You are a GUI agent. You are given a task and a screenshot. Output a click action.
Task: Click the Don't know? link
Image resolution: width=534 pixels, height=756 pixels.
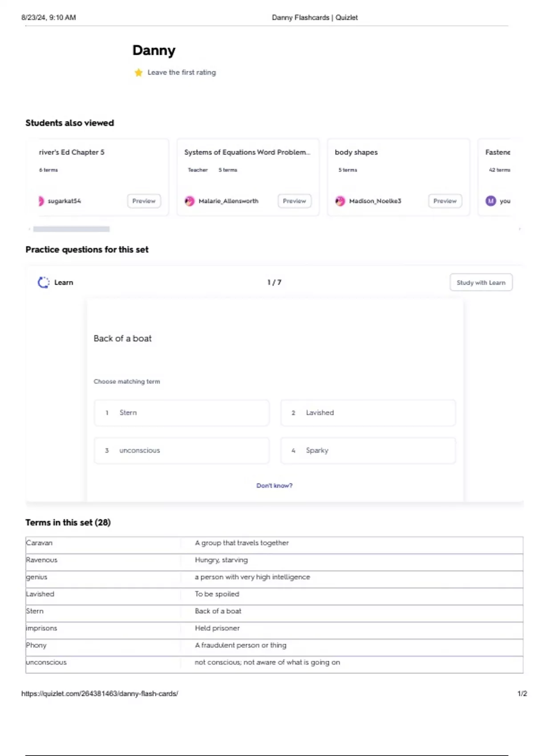274,486
